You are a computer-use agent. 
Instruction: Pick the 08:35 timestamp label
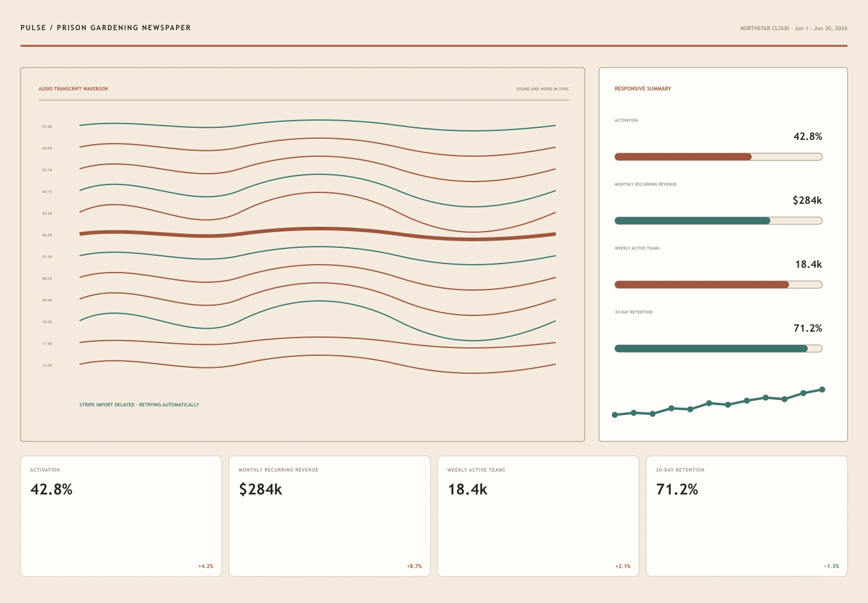(x=47, y=279)
